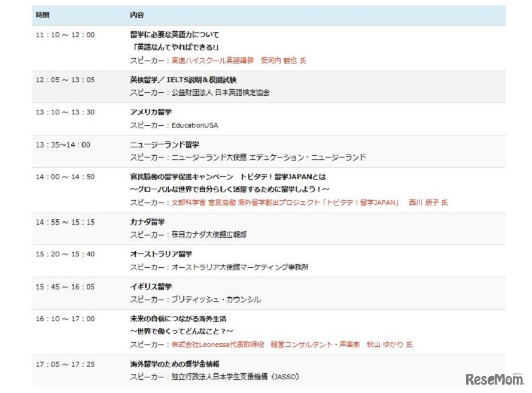Image resolution: width=532 pixels, height=393 pixels.
Task: Select the 14:00～14:50 time cell
Action: tap(65, 177)
